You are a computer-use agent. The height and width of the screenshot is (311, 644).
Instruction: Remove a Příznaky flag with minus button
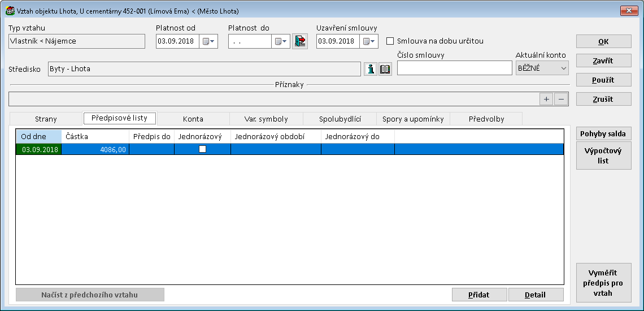point(560,99)
